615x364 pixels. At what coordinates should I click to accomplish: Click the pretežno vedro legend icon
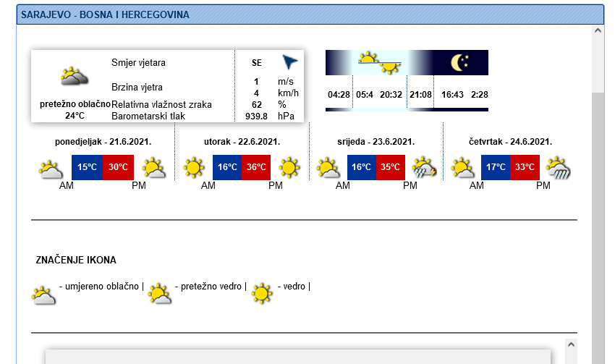click(x=160, y=294)
